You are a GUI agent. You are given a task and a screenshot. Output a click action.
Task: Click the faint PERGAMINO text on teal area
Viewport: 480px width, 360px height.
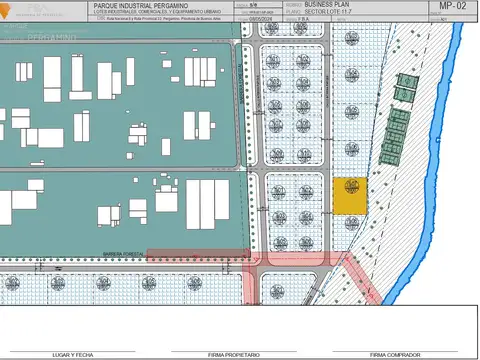click(x=52, y=37)
